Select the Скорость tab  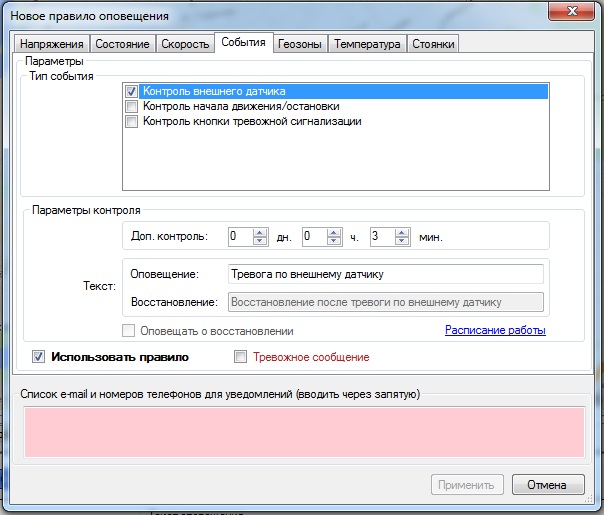point(185,44)
